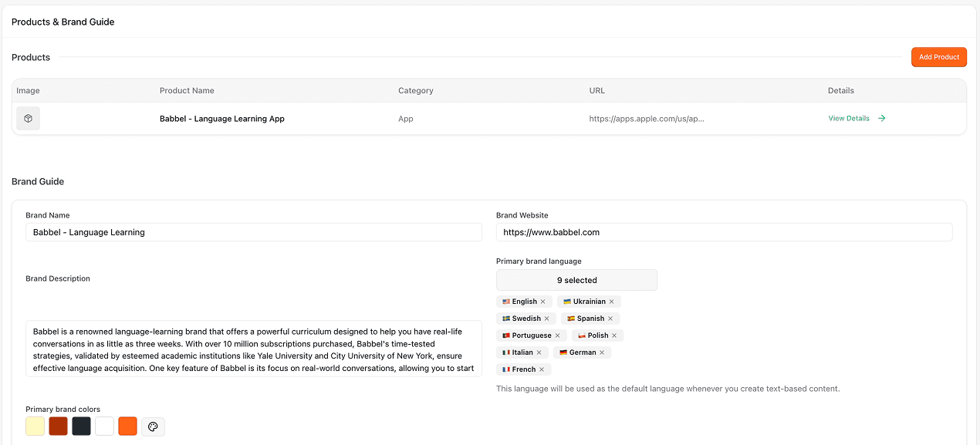Select the dark charcoal brand color swatch
This screenshot has height=445, width=980.
(82, 426)
